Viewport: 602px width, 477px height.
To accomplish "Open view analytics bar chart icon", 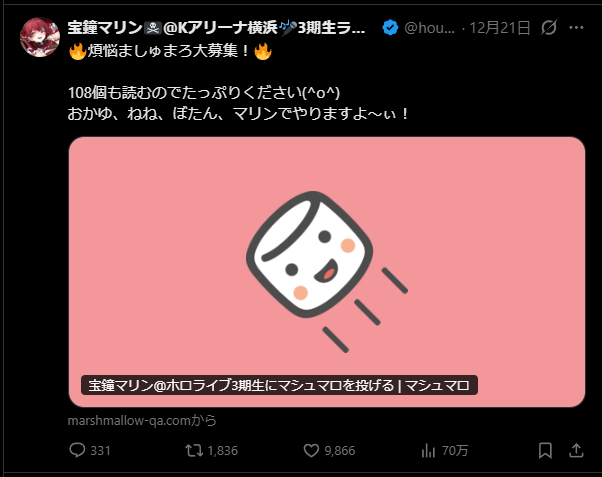I will (x=429, y=451).
